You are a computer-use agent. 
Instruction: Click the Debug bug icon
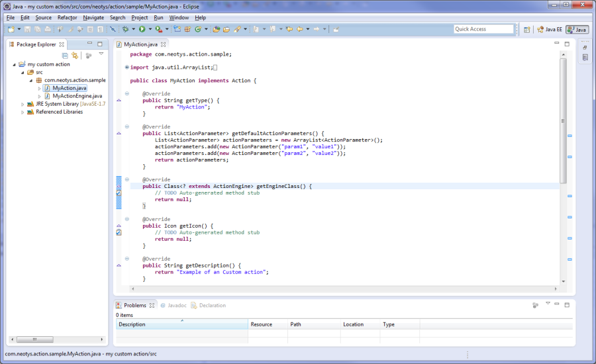[124, 29]
